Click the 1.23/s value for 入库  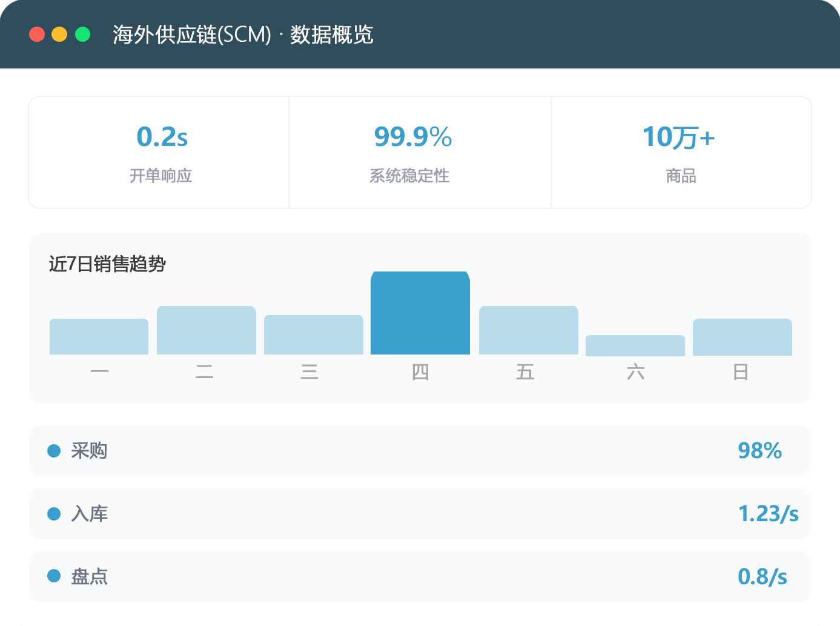tap(769, 514)
